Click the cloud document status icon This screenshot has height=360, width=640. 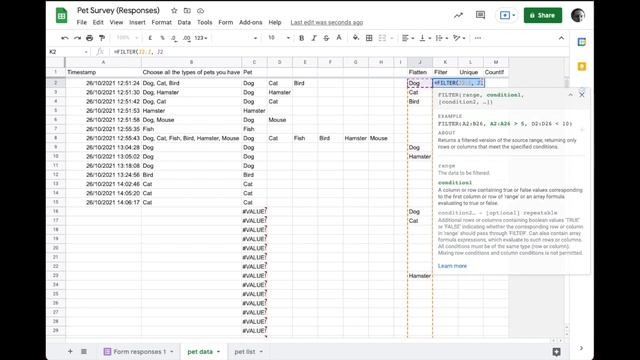(x=200, y=11)
